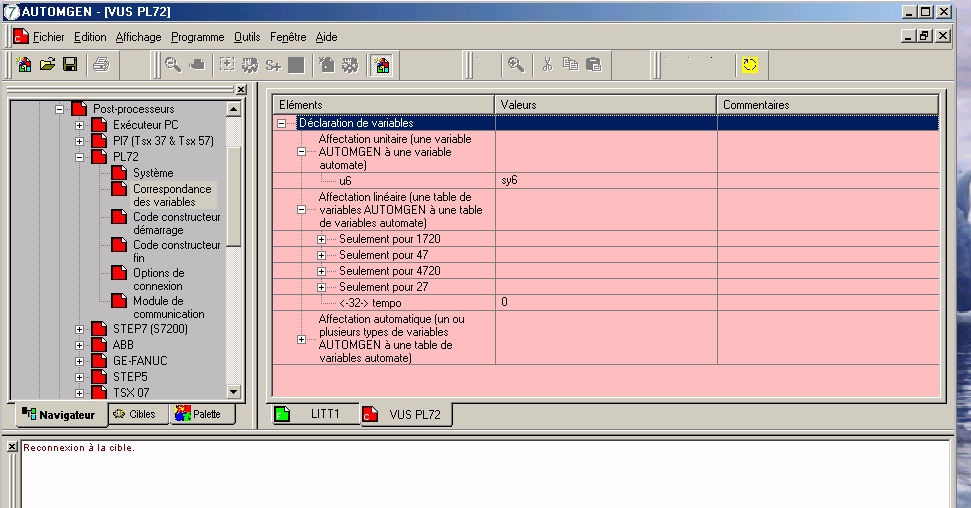
Task: Click the 'Valeurs' column header
Action: click(x=605, y=104)
